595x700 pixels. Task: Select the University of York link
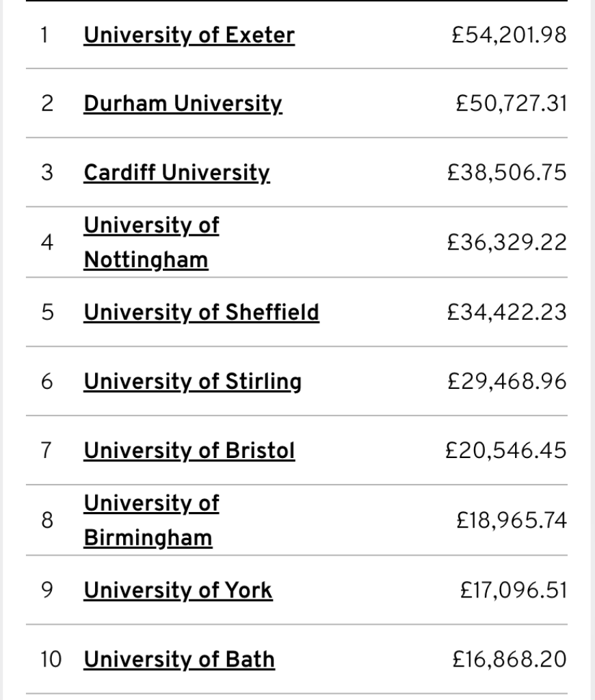178,591
